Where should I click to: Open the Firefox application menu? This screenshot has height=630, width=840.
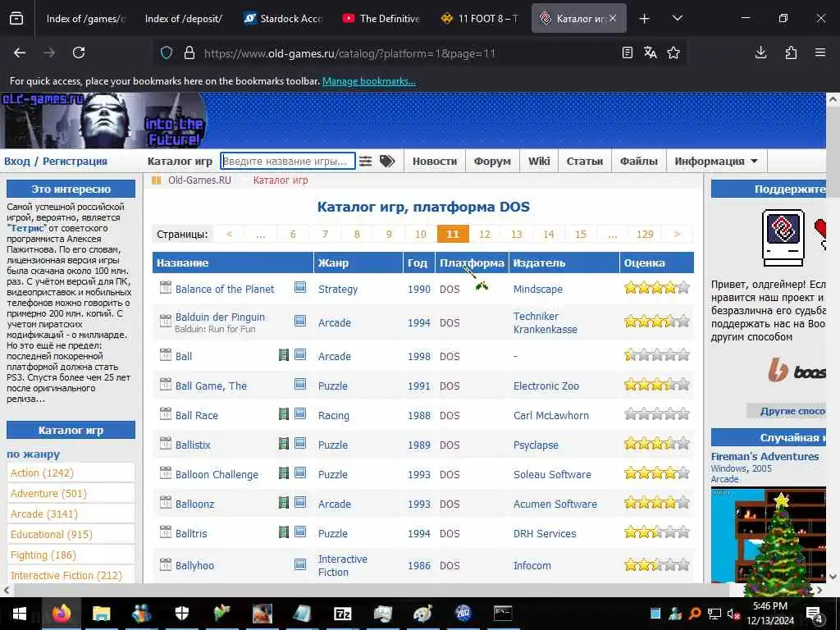click(820, 52)
